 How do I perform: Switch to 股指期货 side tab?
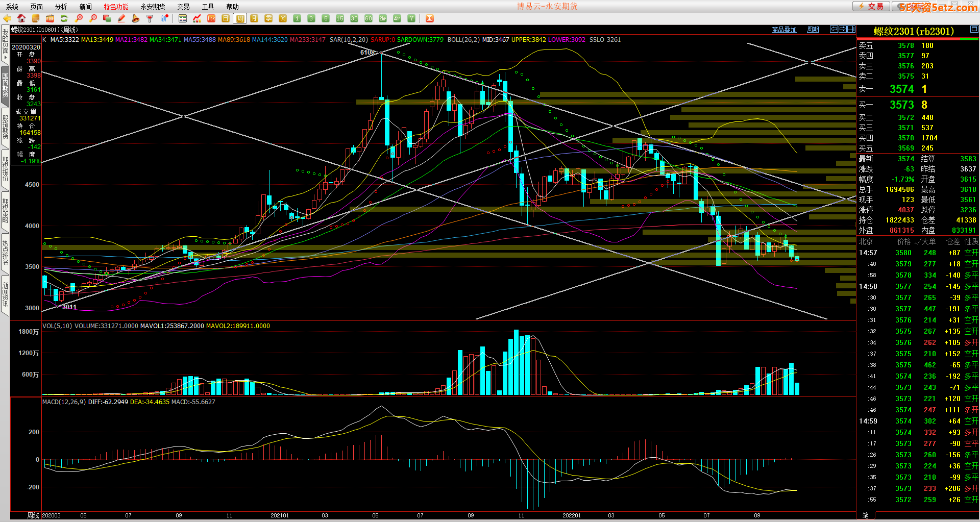tap(5, 128)
